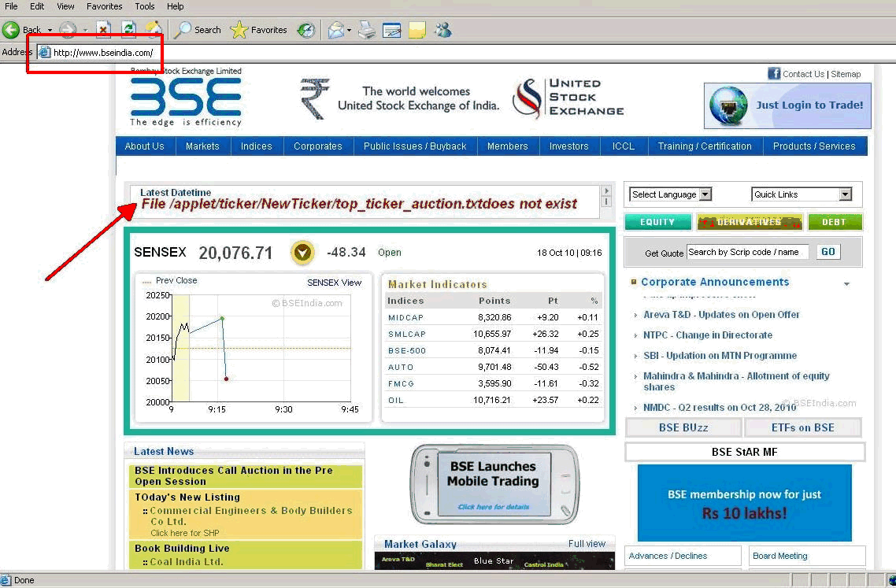Select the DEBT tab button
The height and width of the screenshot is (588, 896).
(835, 222)
